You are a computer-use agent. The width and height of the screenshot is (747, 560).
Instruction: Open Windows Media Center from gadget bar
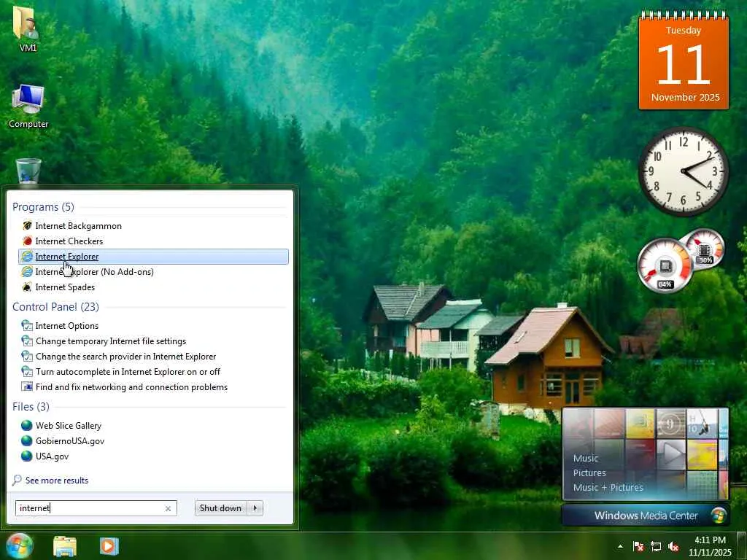(646, 516)
